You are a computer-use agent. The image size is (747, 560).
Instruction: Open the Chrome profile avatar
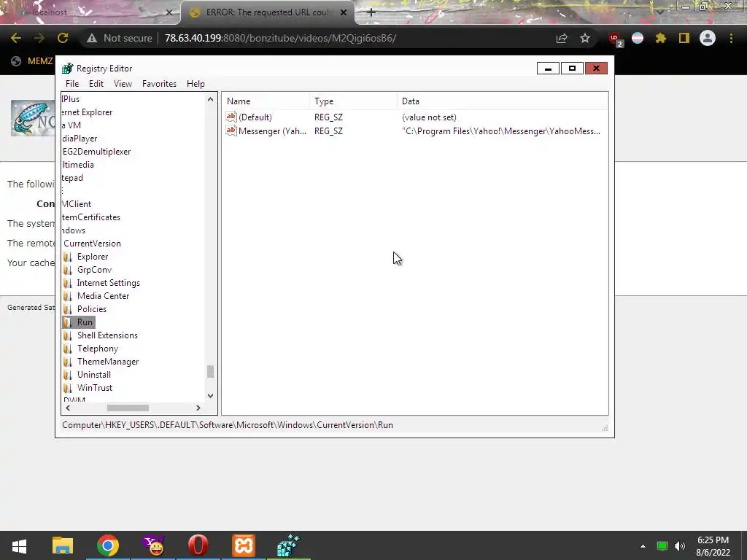coord(708,38)
